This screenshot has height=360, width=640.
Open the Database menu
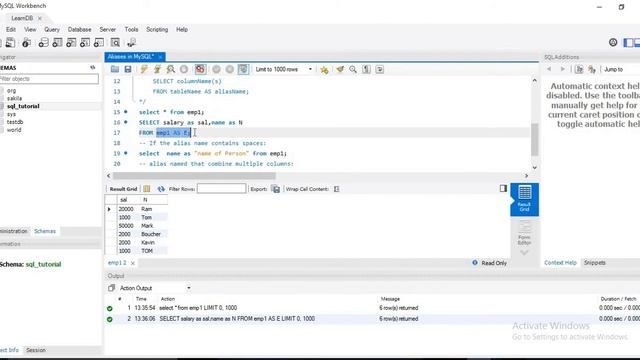pyautogui.click(x=80, y=29)
